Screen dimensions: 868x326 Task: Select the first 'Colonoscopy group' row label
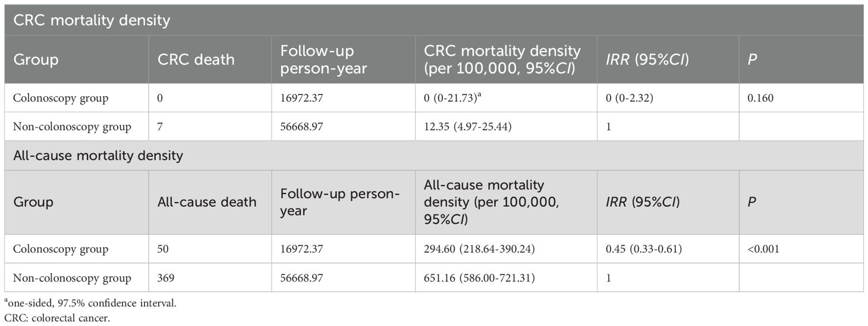61,99
